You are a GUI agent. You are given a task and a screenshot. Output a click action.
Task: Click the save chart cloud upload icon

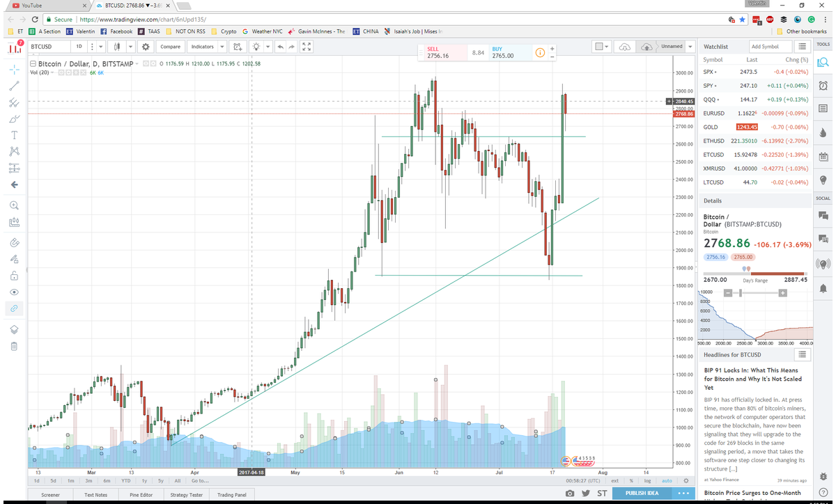pos(647,47)
